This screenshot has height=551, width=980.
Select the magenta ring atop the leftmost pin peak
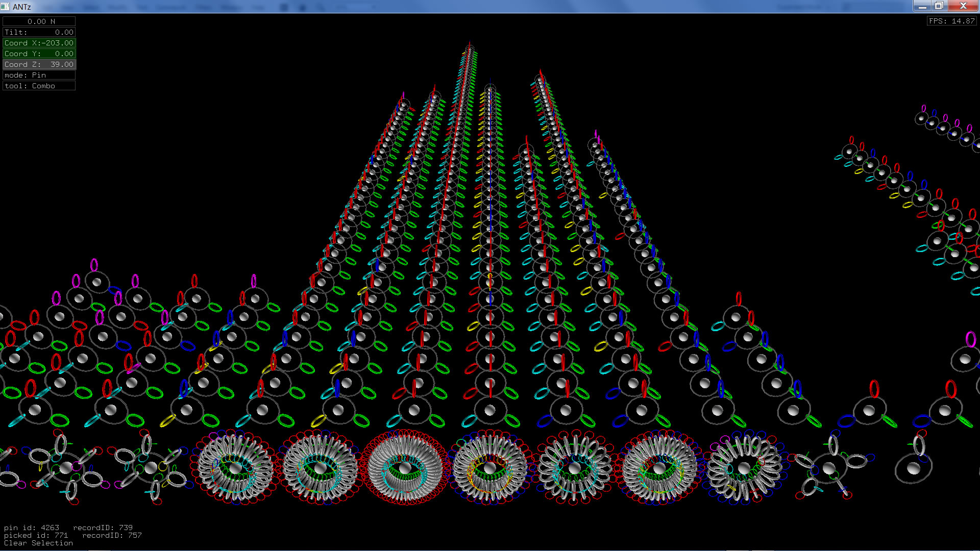pos(94,265)
